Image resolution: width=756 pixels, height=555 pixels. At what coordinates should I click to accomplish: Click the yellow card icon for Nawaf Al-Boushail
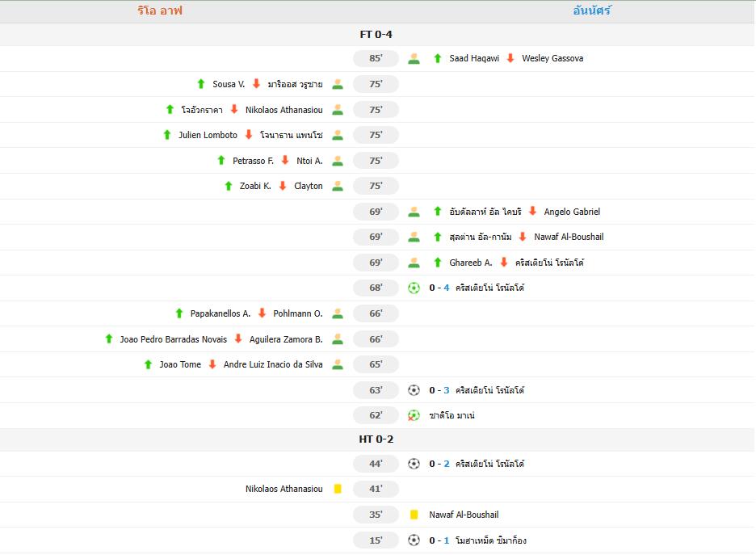(x=414, y=515)
